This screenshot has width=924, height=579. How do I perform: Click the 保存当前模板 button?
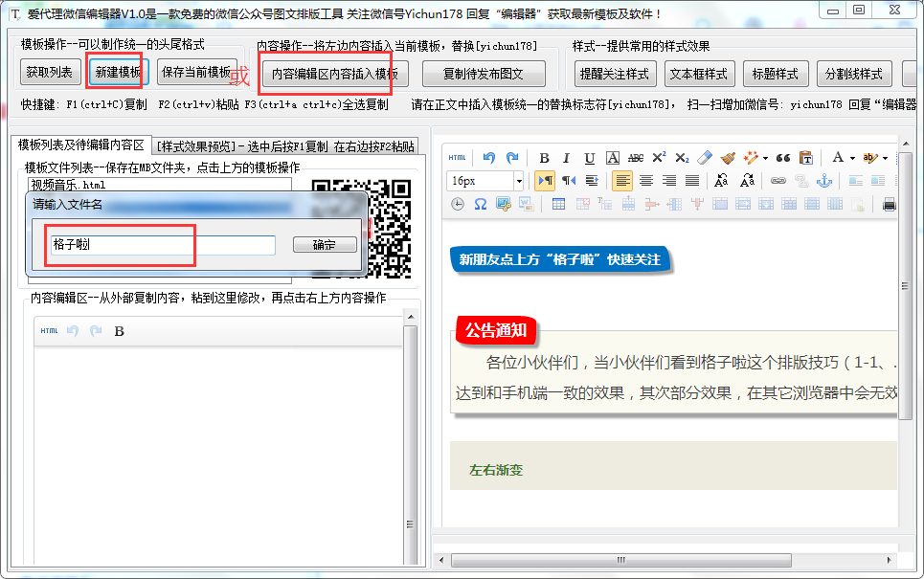(x=196, y=73)
